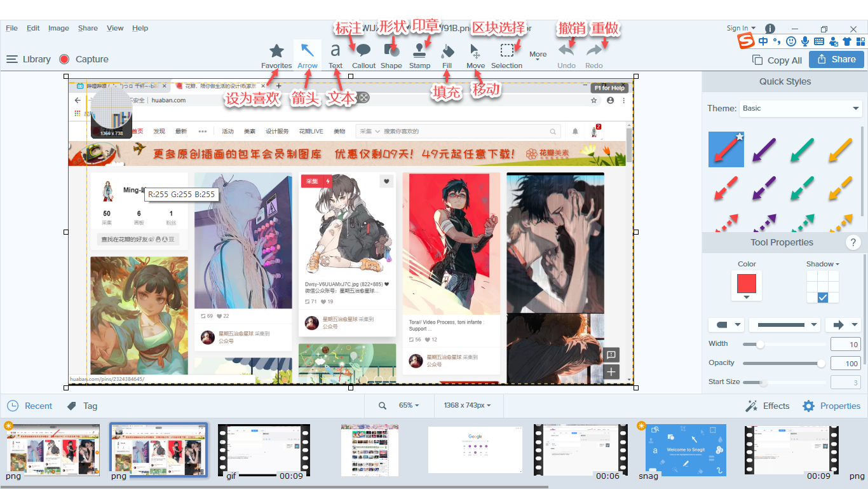Toggle the Effects panel

pos(768,406)
